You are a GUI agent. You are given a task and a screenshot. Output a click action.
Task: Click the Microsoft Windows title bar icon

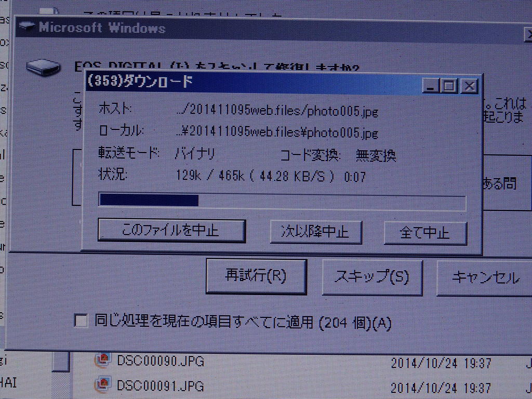coord(26,26)
